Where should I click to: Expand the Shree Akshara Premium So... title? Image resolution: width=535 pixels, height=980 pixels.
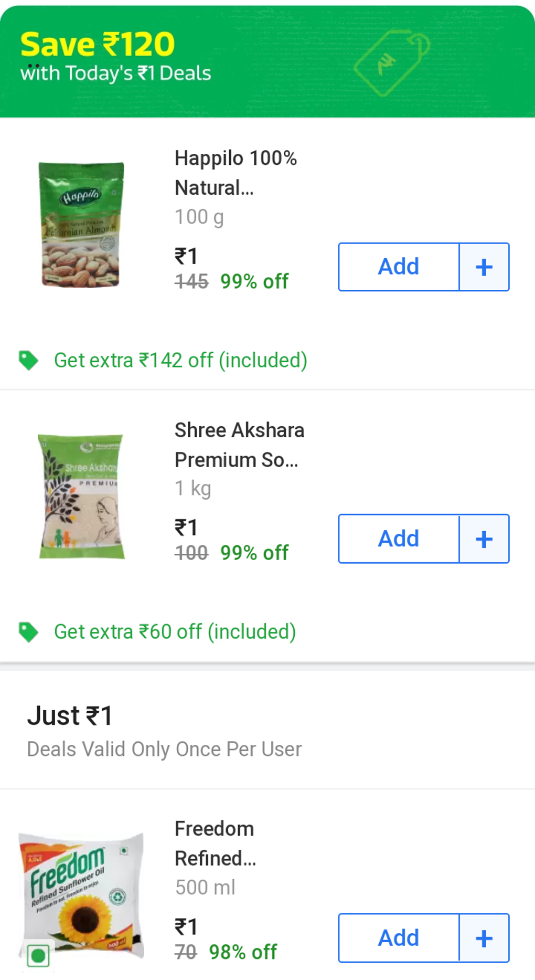pyautogui.click(x=239, y=445)
